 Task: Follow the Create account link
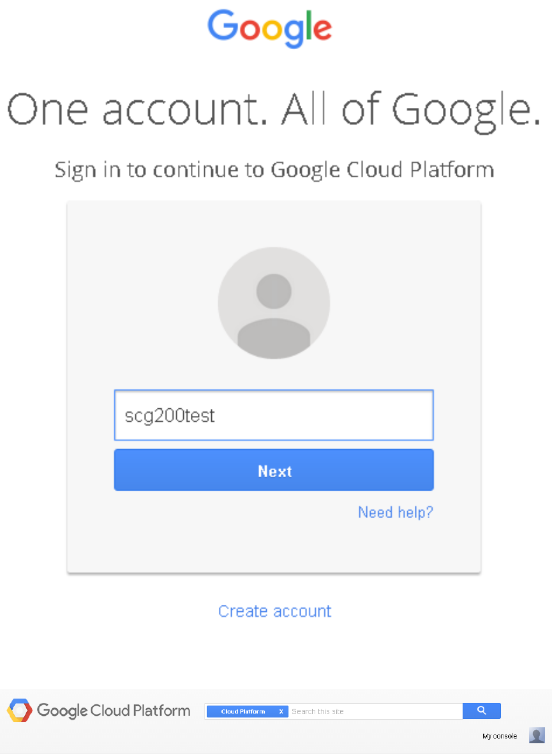pos(274,611)
